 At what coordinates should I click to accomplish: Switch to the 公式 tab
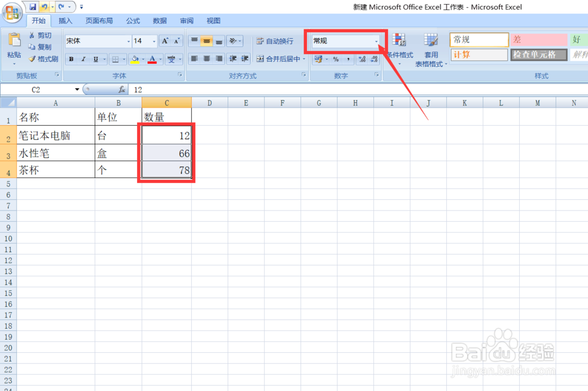133,21
